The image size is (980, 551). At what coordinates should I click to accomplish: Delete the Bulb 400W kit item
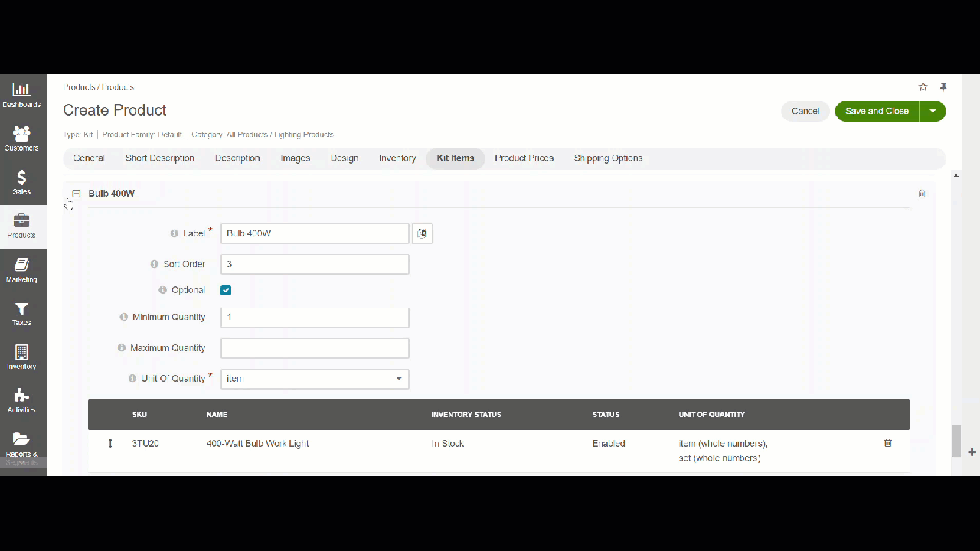click(x=922, y=194)
